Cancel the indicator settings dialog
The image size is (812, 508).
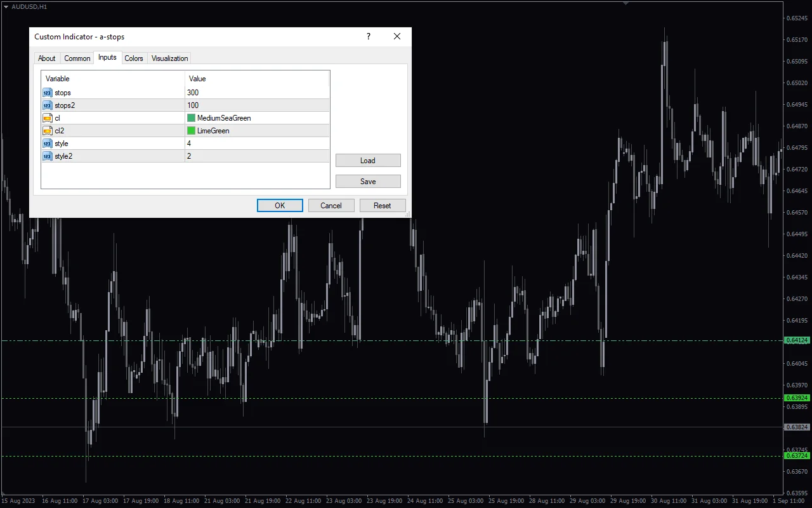pyautogui.click(x=331, y=205)
